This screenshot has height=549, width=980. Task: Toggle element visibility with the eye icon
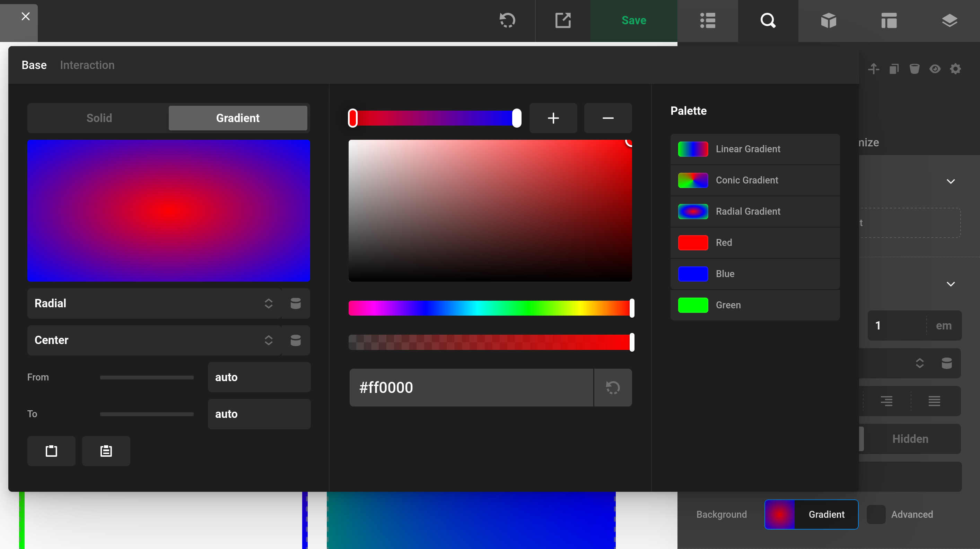[935, 69]
